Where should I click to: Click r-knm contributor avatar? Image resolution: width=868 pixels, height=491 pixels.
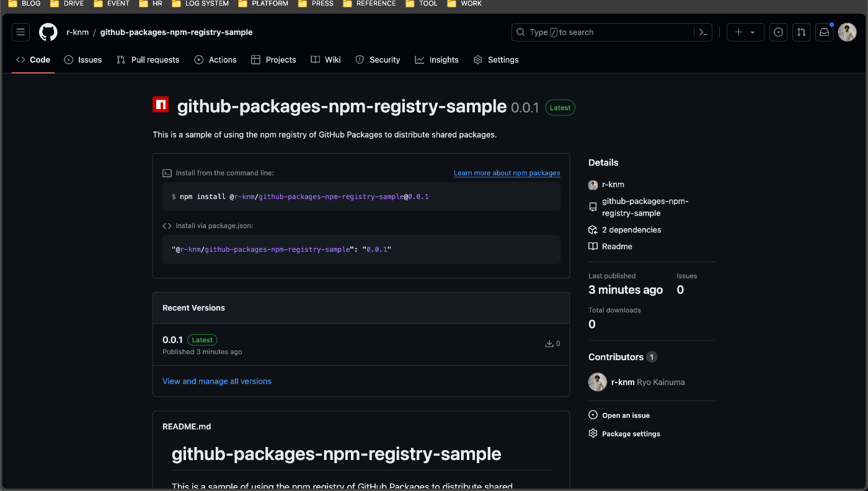598,382
